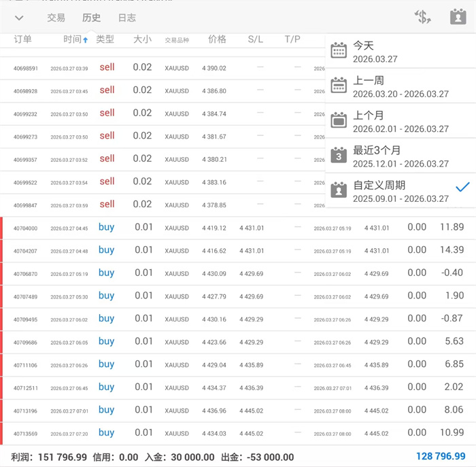Switch to the 日志 tab

[x=126, y=18]
